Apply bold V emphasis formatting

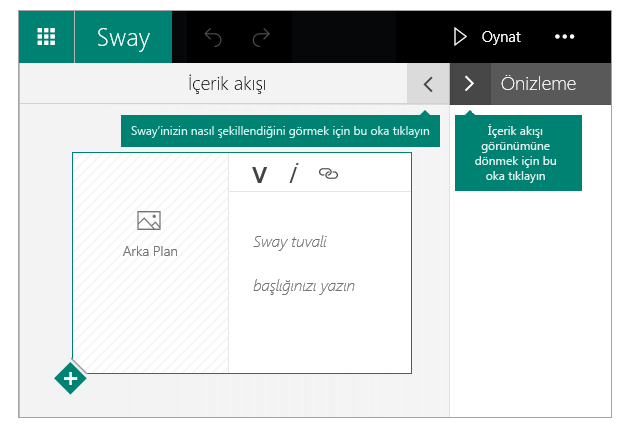[259, 175]
